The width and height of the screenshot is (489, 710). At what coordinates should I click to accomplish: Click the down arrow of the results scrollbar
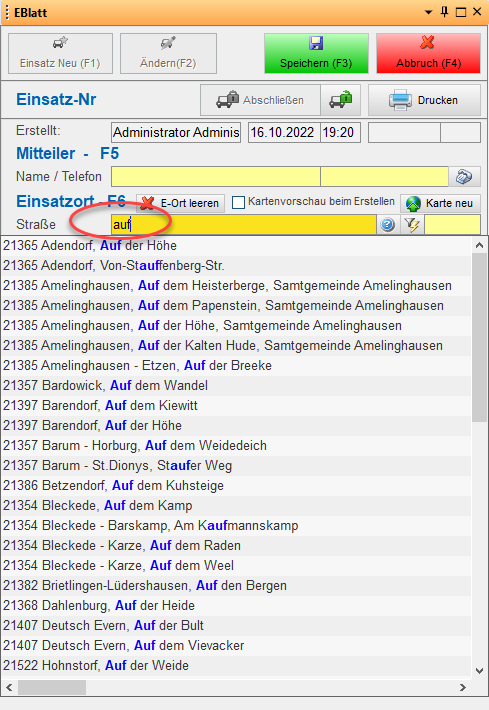tap(479, 670)
